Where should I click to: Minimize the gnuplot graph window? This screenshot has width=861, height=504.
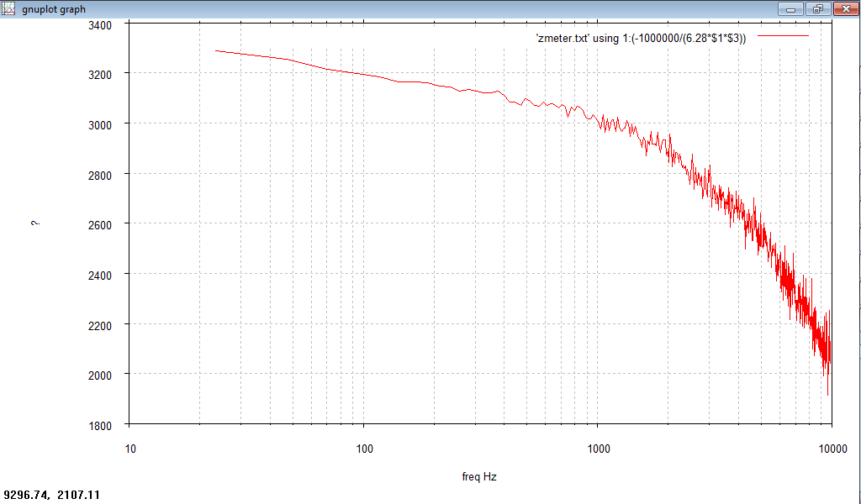791,8
